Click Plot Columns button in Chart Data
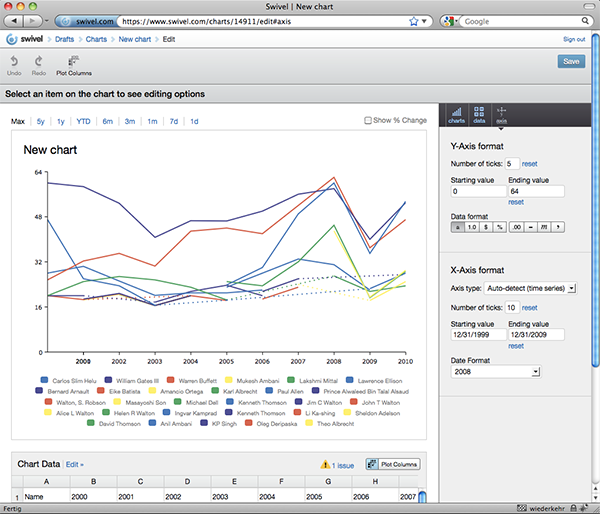This screenshot has height=514, width=600. pos(393,464)
